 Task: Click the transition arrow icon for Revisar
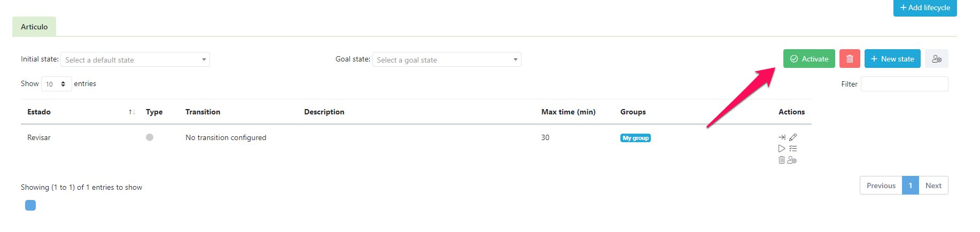pos(782,137)
